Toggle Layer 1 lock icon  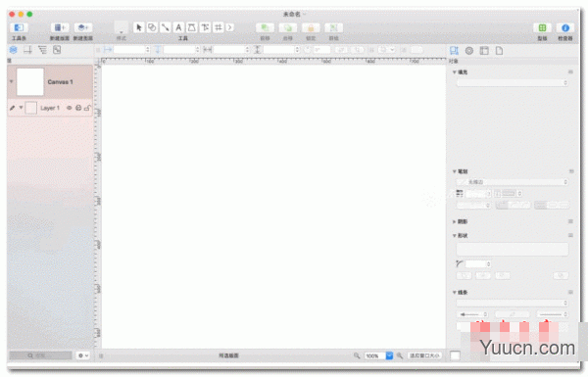tap(87, 108)
